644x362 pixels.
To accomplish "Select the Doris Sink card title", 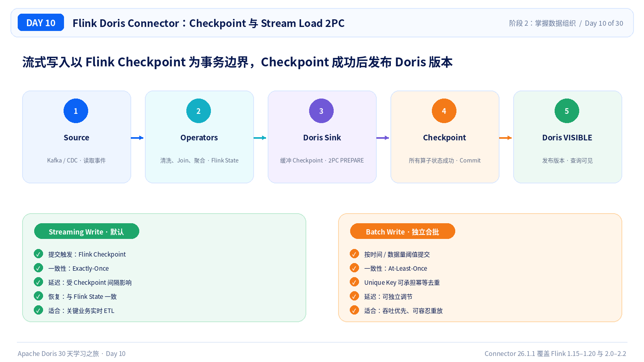I will click(x=322, y=138).
